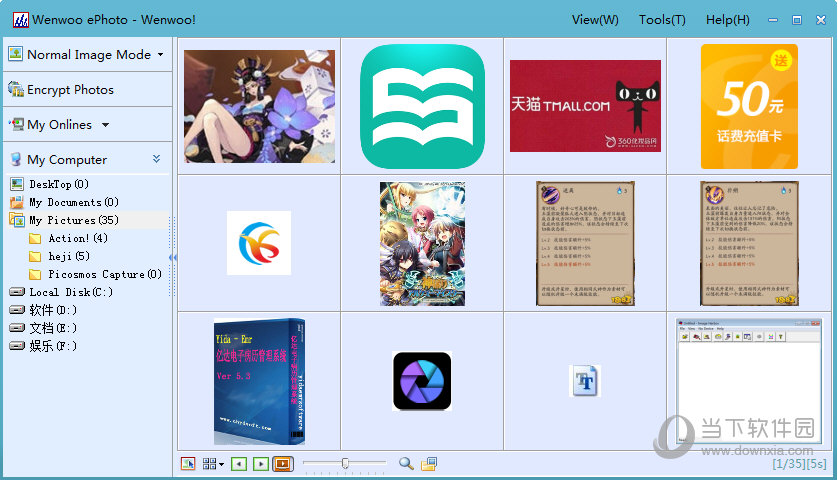Viewport: 838px width, 480px height.
Task: Go to the previous image
Action: click(x=239, y=463)
